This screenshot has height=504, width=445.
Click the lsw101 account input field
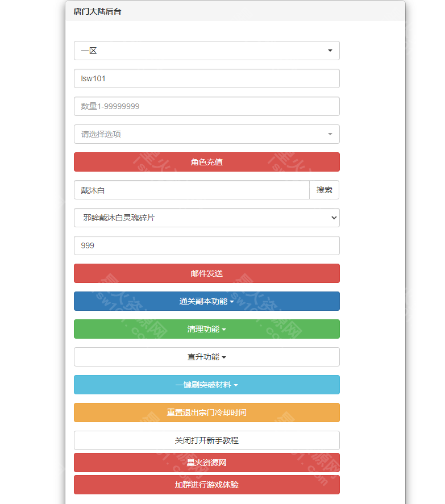pyautogui.click(x=206, y=78)
